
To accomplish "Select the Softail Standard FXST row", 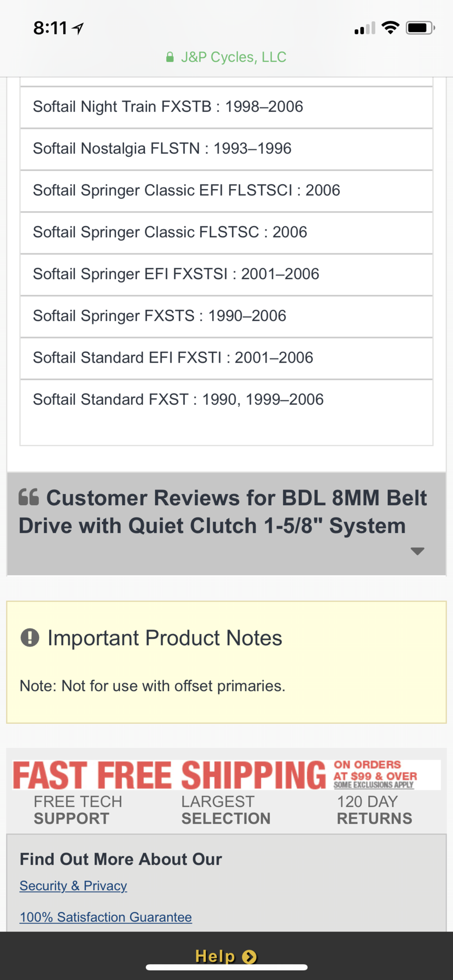I will pos(226,400).
